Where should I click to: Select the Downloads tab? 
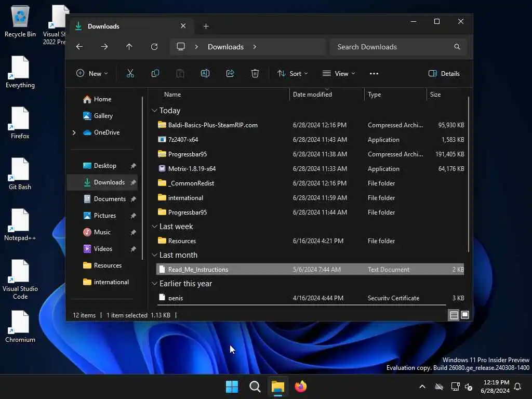coord(132,26)
